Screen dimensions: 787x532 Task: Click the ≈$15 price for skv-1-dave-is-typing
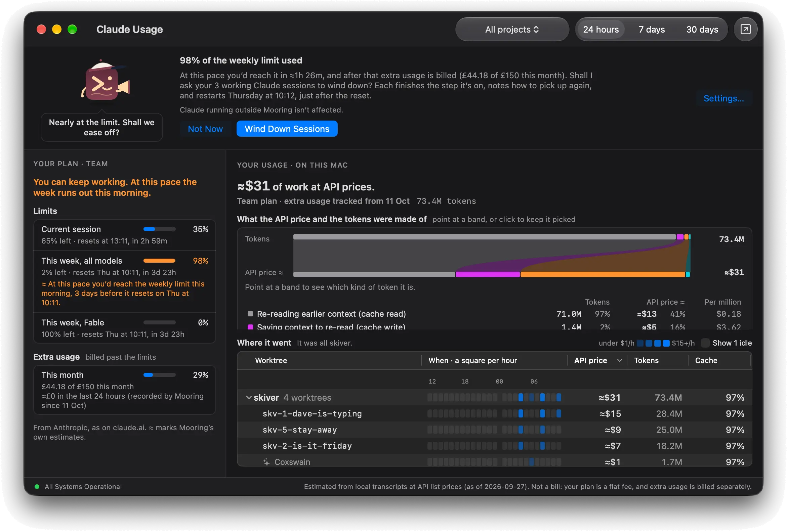[x=610, y=413]
